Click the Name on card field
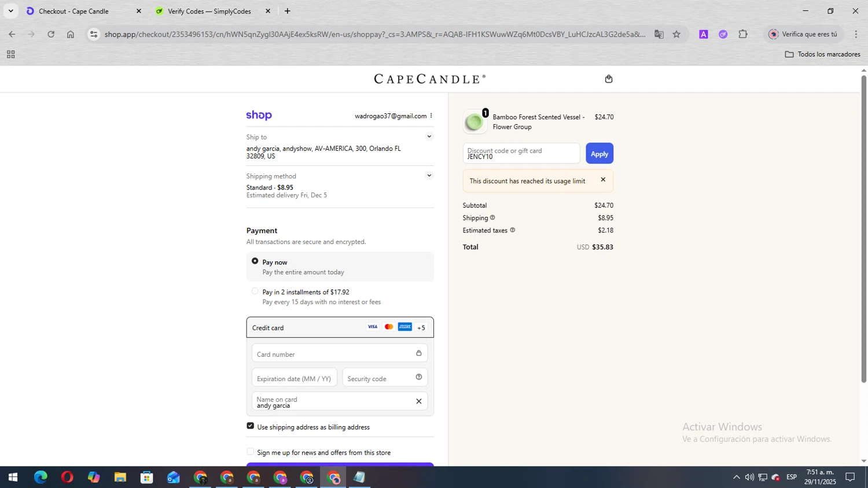Image resolution: width=868 pixels, height=488 pixels. pyautogui.click(x=340, y=401)
